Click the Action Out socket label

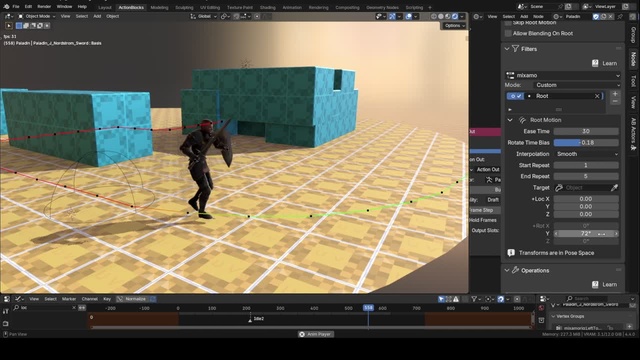pos(488,169)
